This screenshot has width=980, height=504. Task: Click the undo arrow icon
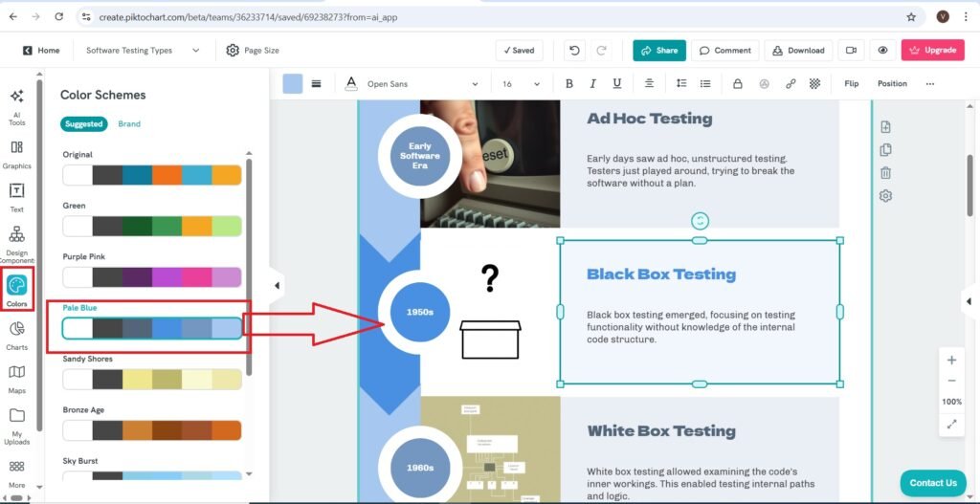(x=573, y=51)
